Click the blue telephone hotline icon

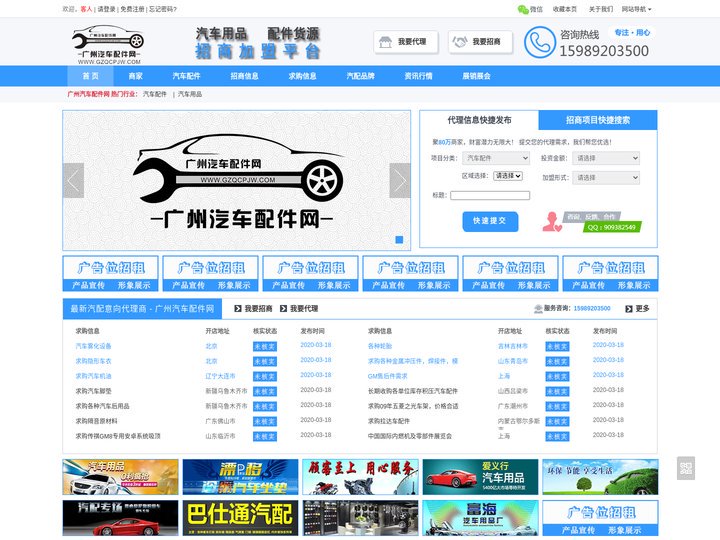click(x=540, y=42)
